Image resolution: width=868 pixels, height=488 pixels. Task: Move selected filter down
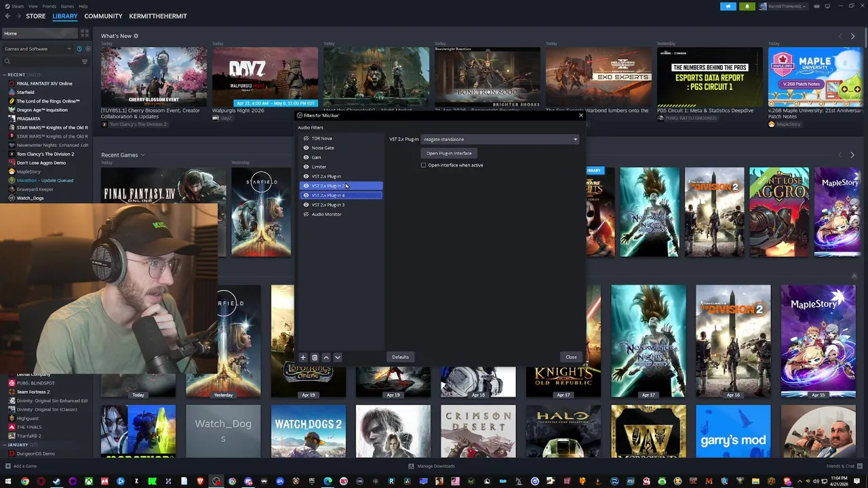coord(338,357)
